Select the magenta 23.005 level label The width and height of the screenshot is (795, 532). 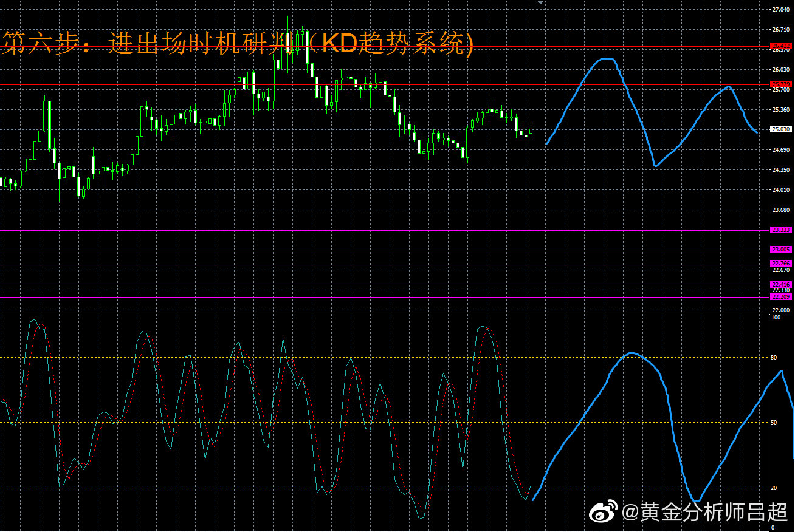point(780,249)
